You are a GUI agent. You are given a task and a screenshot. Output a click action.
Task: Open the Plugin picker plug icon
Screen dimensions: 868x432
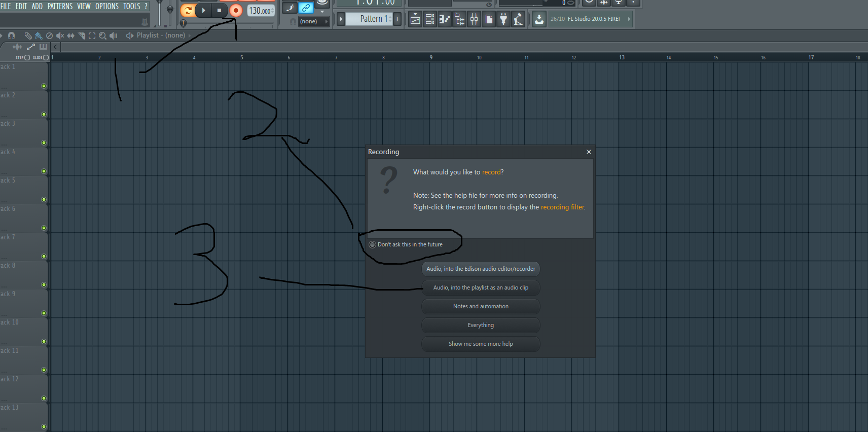coord(503,20)
